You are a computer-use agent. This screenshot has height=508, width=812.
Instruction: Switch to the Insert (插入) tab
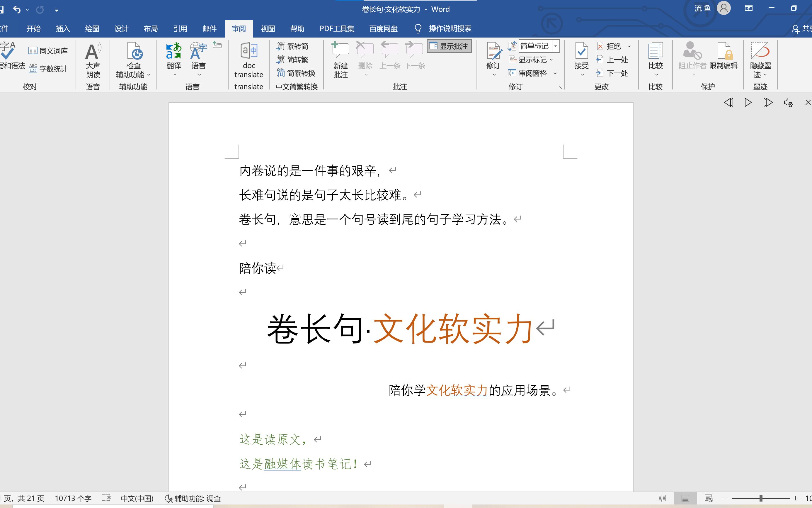[63, 28]
